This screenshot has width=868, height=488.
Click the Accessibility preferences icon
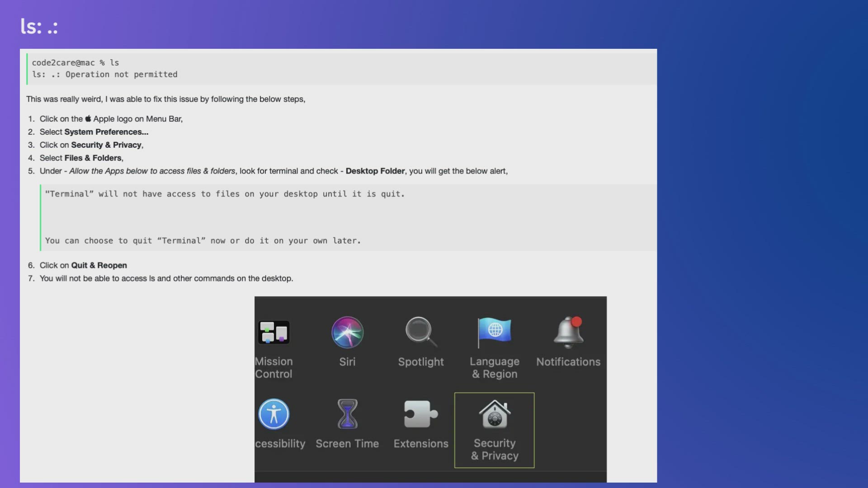click(x=274, y=414)
